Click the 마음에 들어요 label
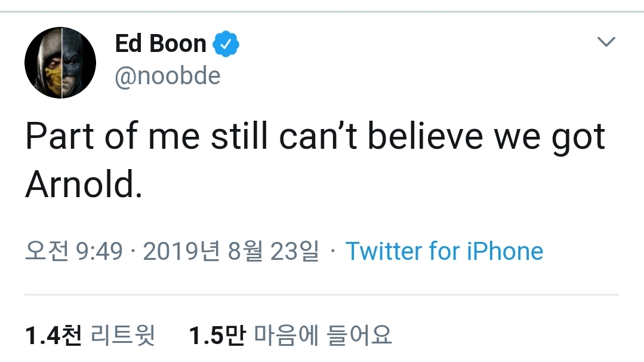Viewport: 644px width, 362px height. (323, 336)
